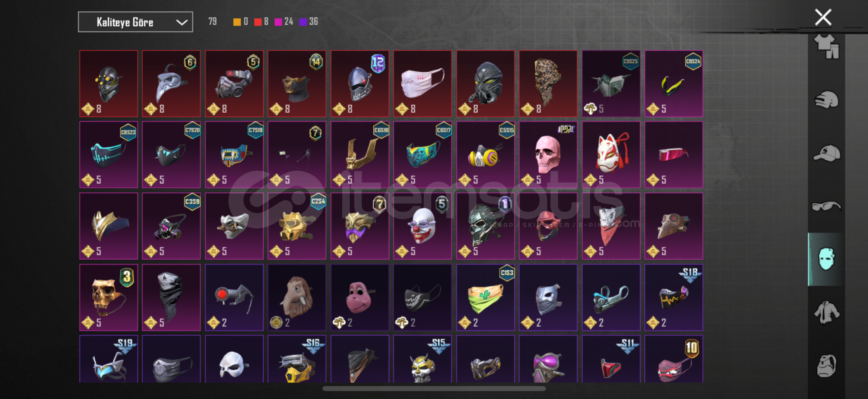This screenshot has width=868, height=399.
Task: Filter by red quality count swatch
Action: (261, 22)
